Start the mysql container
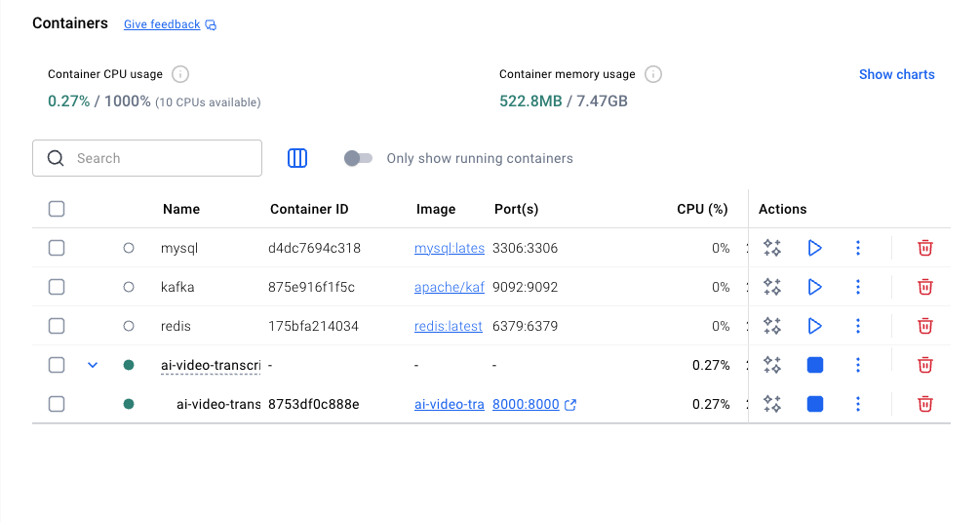The image size is (980, 522). pyautogui.click(x=814, y=248)
